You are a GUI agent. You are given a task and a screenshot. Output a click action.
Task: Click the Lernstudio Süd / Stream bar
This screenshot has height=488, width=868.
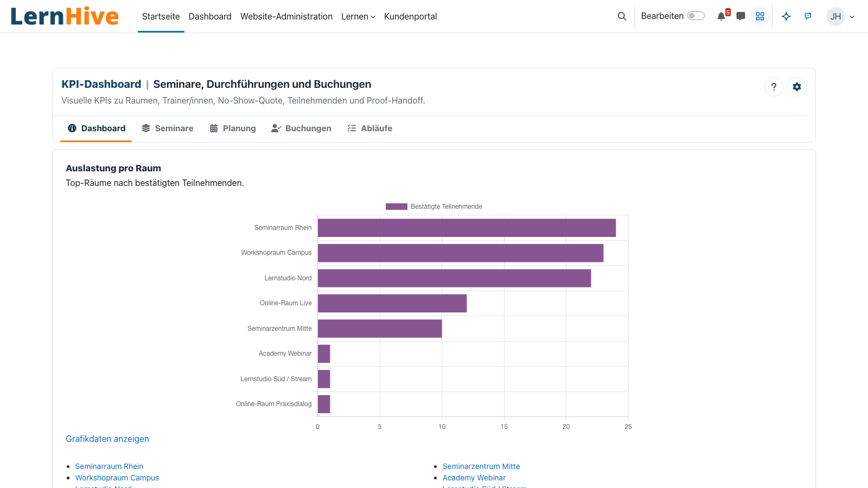tap(324, 379)
